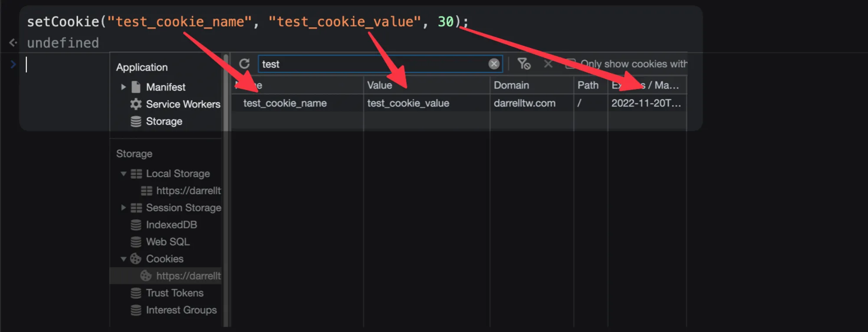Open https://darrellt under Local Storage
Screen dimensions: 868x332
(188, 190)
